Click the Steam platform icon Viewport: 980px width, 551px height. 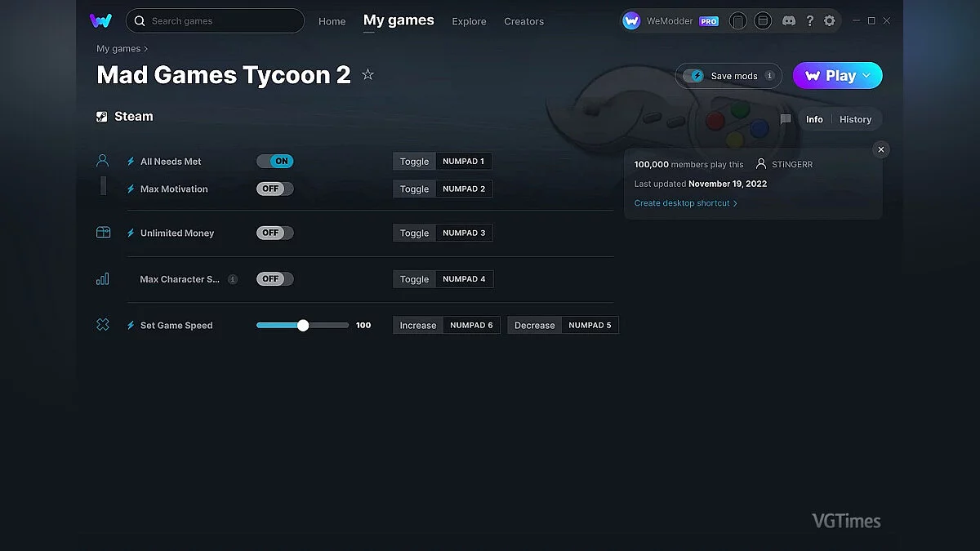pos(102,117)
